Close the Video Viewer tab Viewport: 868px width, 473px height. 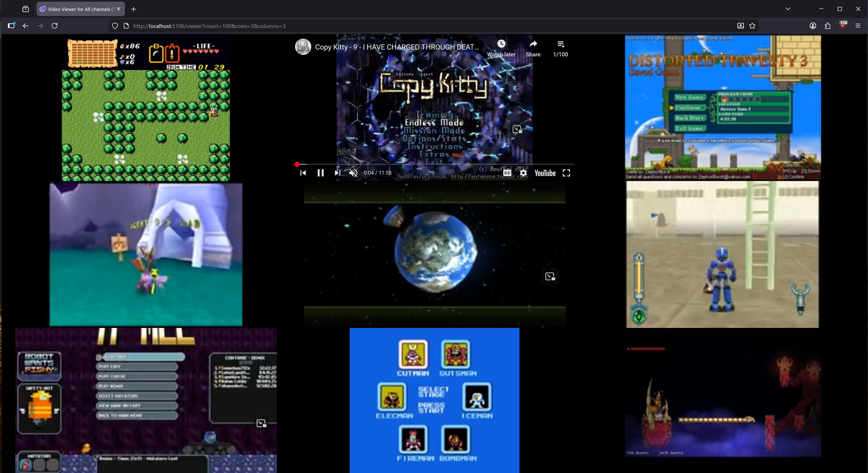coord(119,9)
